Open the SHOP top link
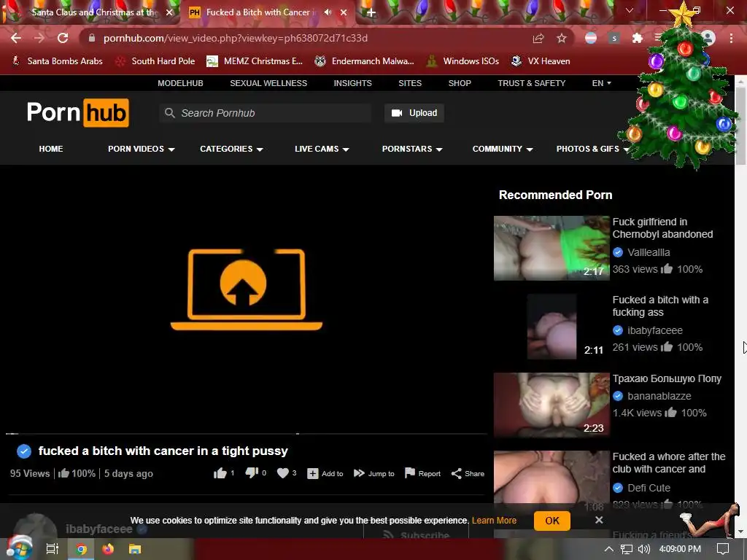Viewport: 747px width, 560px height. [x=460, y=83]
